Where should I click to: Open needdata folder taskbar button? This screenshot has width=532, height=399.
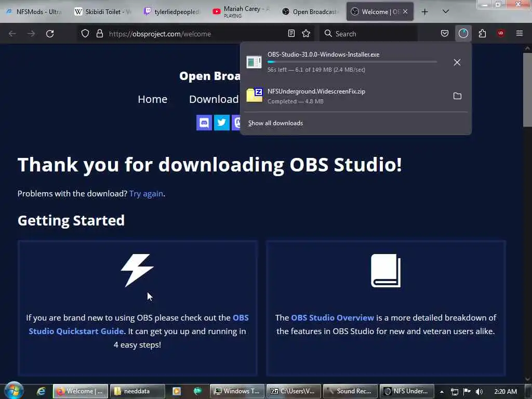click(x=138, y=391)
